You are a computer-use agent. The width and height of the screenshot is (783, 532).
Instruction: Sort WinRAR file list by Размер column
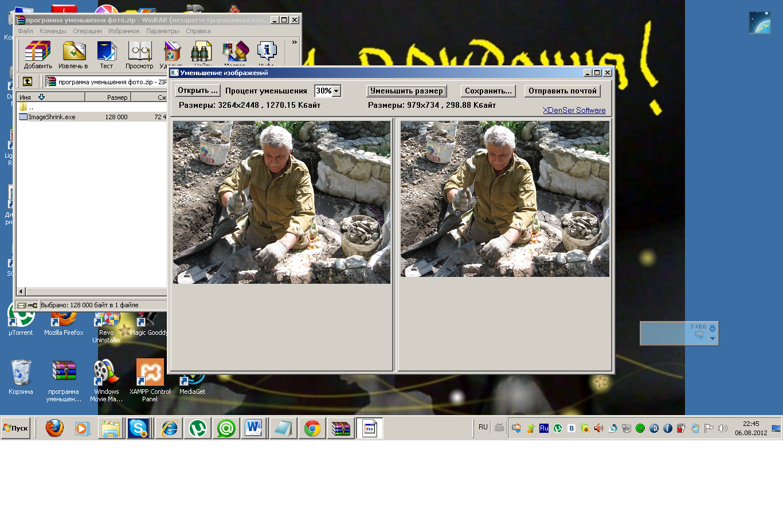pos(108,97)
